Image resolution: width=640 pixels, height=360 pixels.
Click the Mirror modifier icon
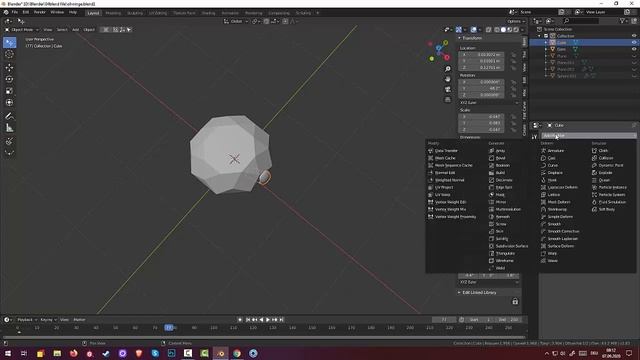tap(491, 202)
